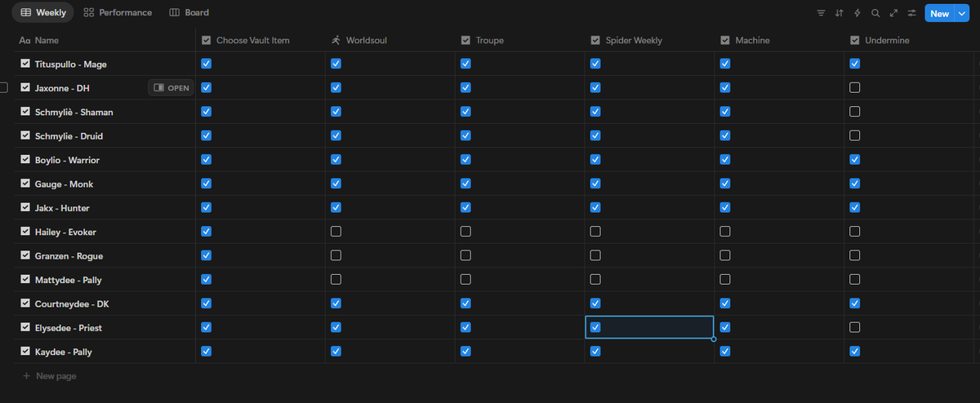Click checkbox icon in Machine column header
This screenshot has height=403, width=980.
click(725, 40)
